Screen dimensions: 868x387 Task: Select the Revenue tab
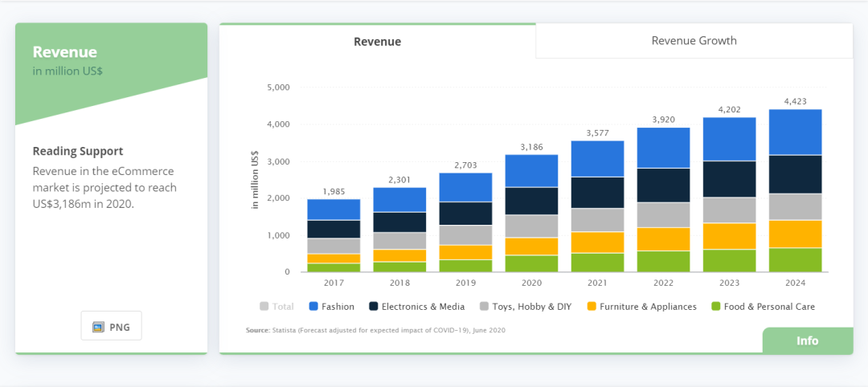[x=378, y=42]
